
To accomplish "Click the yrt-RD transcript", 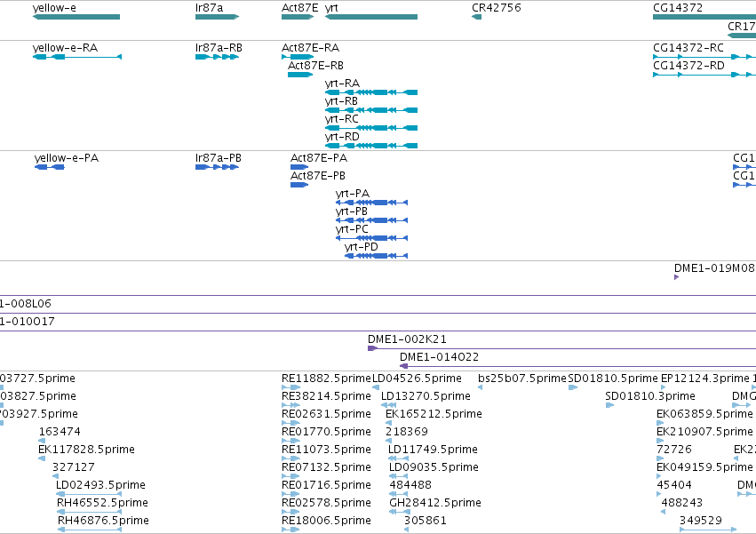I will 371,146.
